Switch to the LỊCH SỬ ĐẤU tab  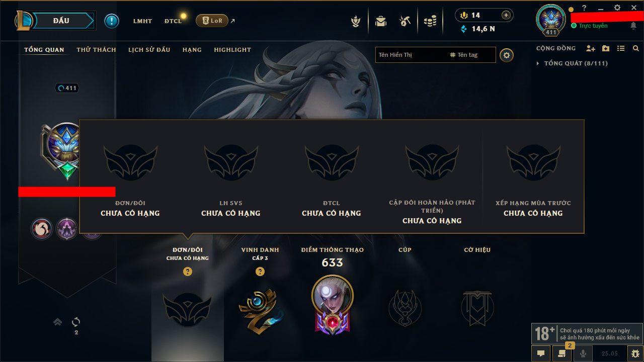[149, 50]
